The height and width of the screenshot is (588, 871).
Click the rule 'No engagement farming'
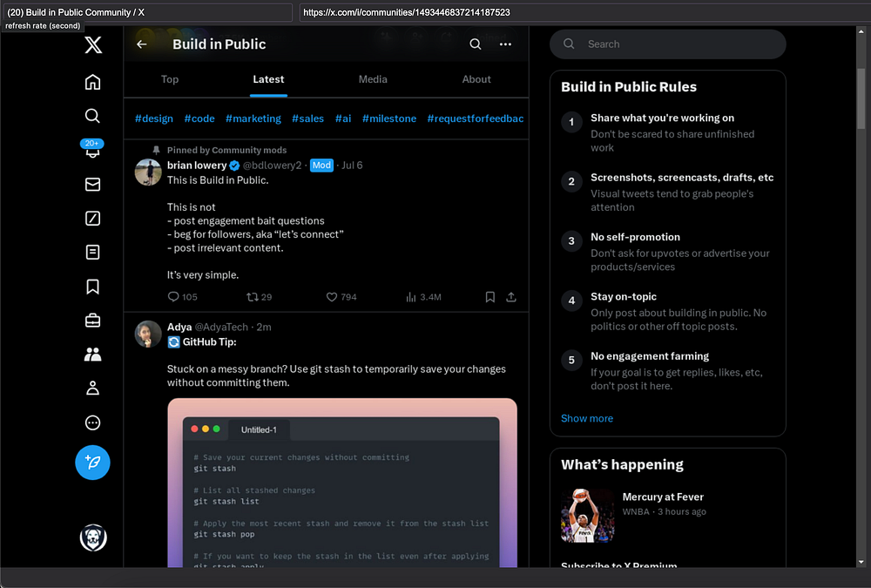[x=650, y=356]
